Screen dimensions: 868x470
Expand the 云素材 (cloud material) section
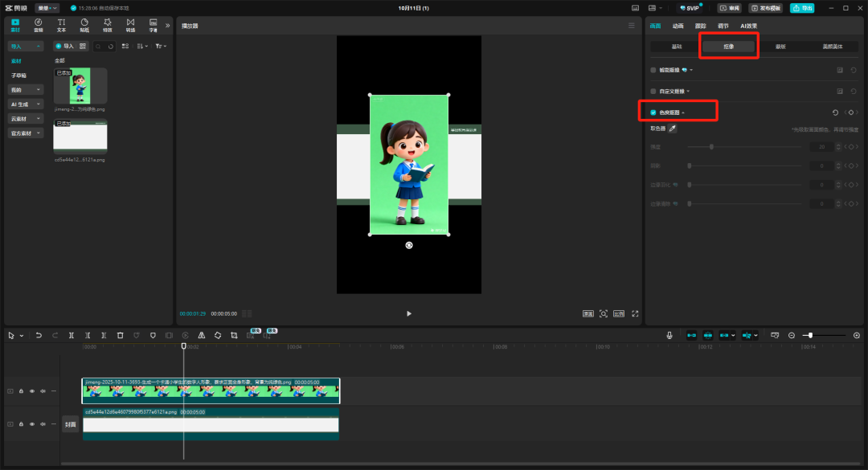(x=26, y=118)
